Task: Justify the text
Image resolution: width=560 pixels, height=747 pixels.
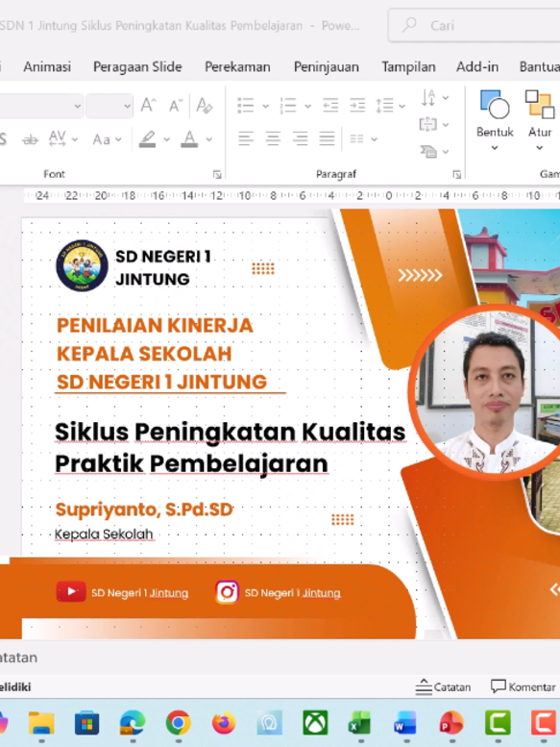Action: (327, 139)
